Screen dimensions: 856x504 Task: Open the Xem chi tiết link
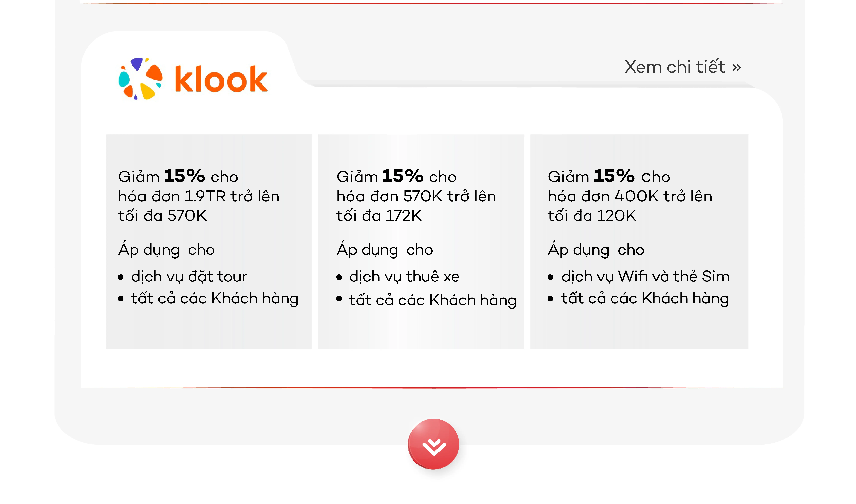[x=683, y=67]
